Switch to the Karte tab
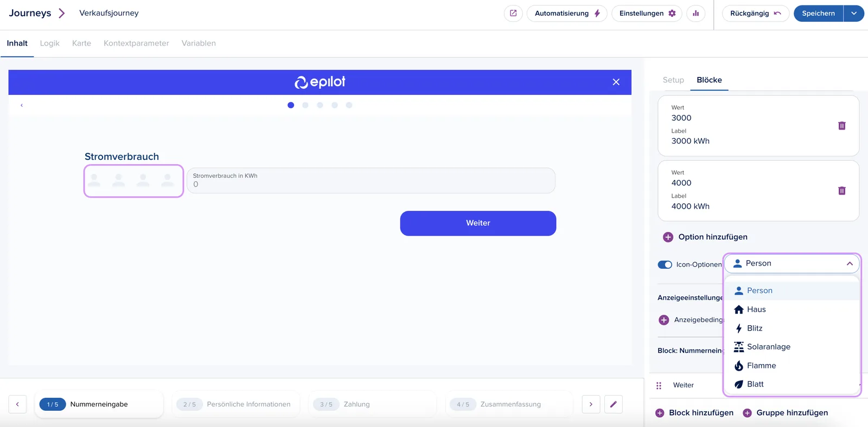Viewport: 868px width, 427px height. pos(81,43)
